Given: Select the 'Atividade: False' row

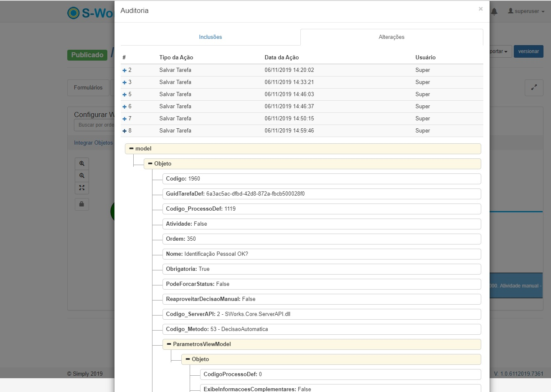Looking at the screenshot, I should coord(322,224).
